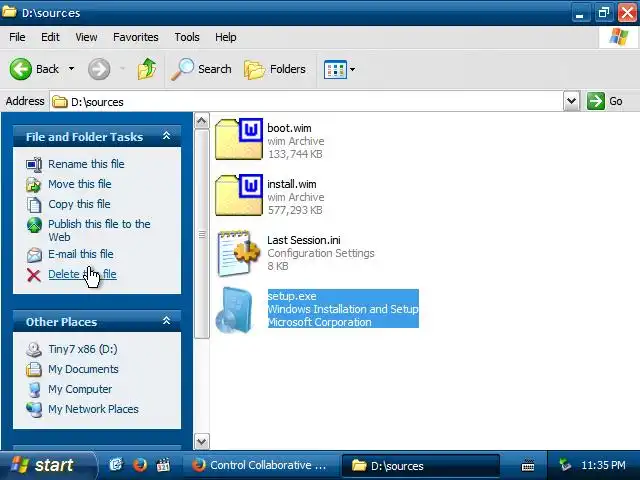Click the highlighted setup.exe file name
The width and height of the screenshot is (640, 480).
292,296
